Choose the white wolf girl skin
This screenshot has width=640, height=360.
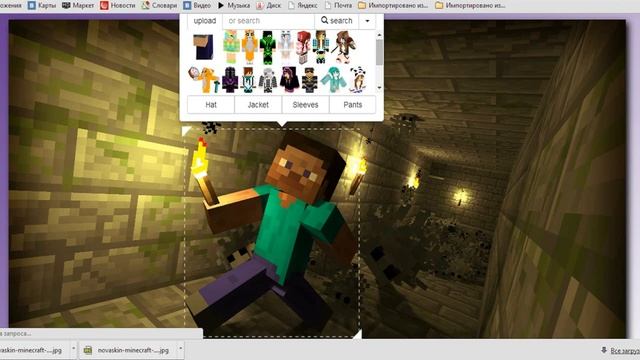click(286, 47)
